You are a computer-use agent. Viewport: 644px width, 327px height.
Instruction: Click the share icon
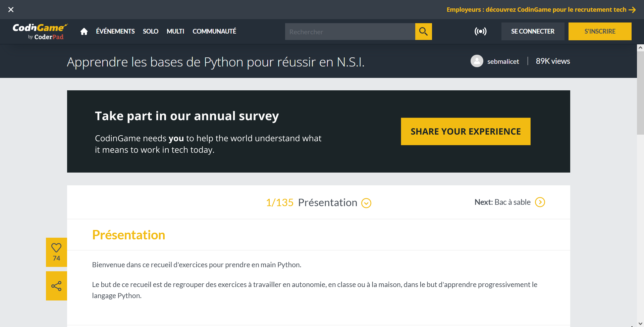point(56,286)
